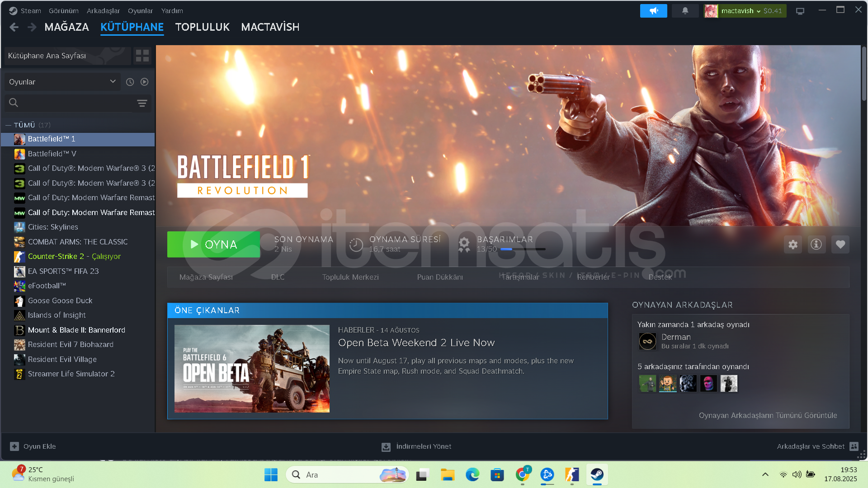The image size is (868, 488).
Task: Click the achievements progress bar
Action: click(523, 249)
